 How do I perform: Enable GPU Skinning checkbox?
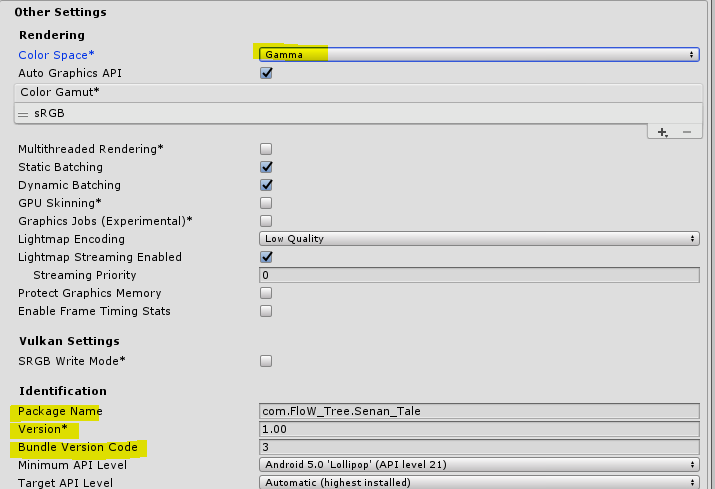coord(266,203)
